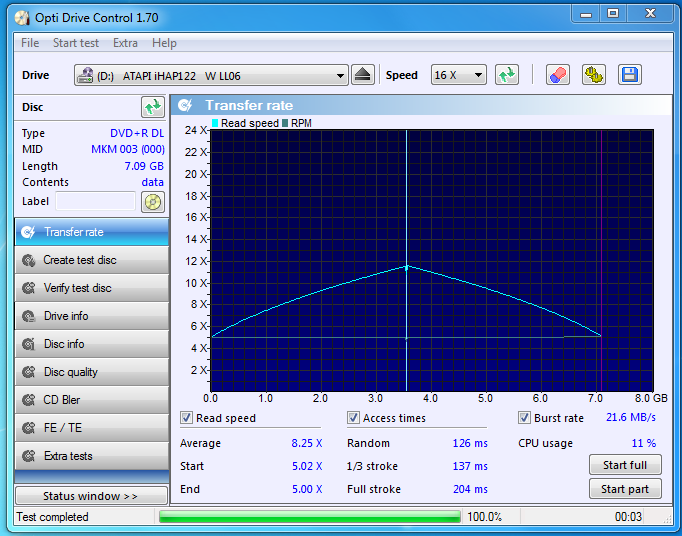Viewport: 682px width, 536px height.
Task: Close the Opti Drive Control window
Action: click(650, 14)
